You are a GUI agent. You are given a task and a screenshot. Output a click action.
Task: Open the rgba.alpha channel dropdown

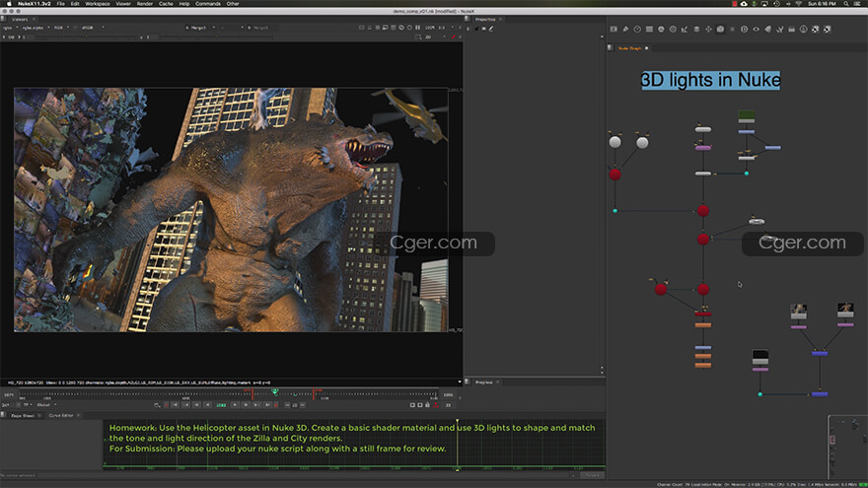pos(36,28)
